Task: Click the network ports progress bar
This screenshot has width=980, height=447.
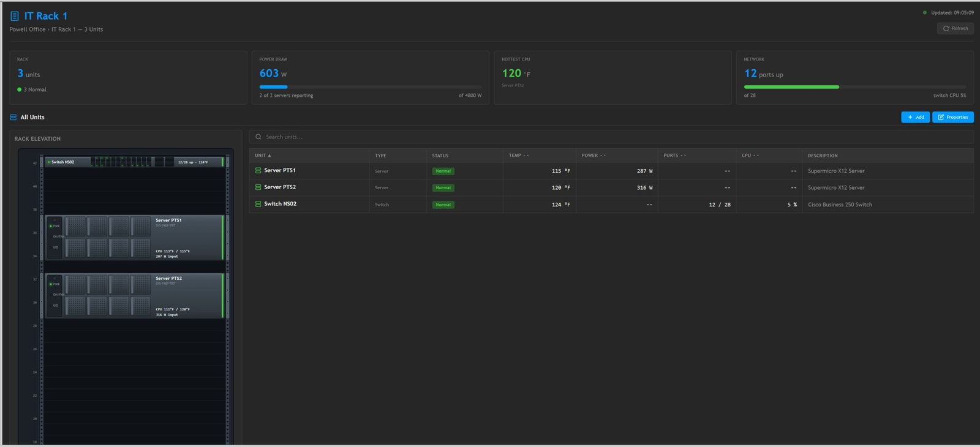Action: coord(855,87)
